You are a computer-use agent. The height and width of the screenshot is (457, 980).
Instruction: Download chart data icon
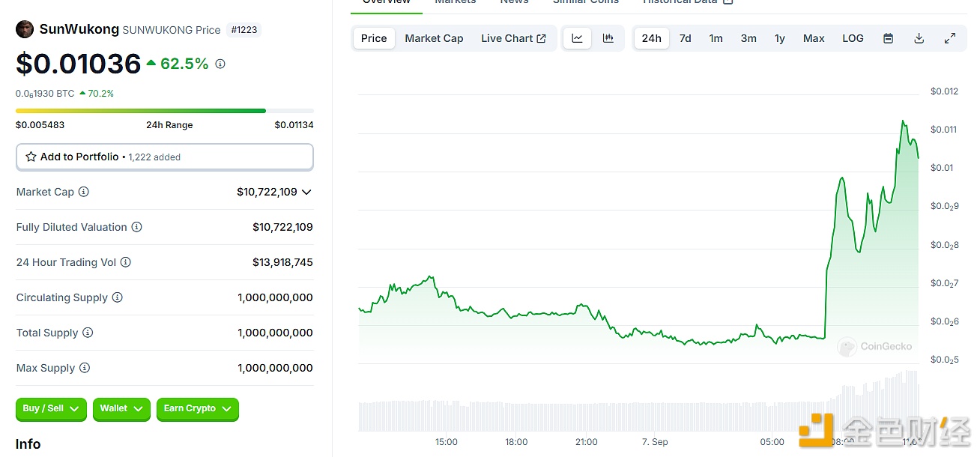tap(919, 38)
